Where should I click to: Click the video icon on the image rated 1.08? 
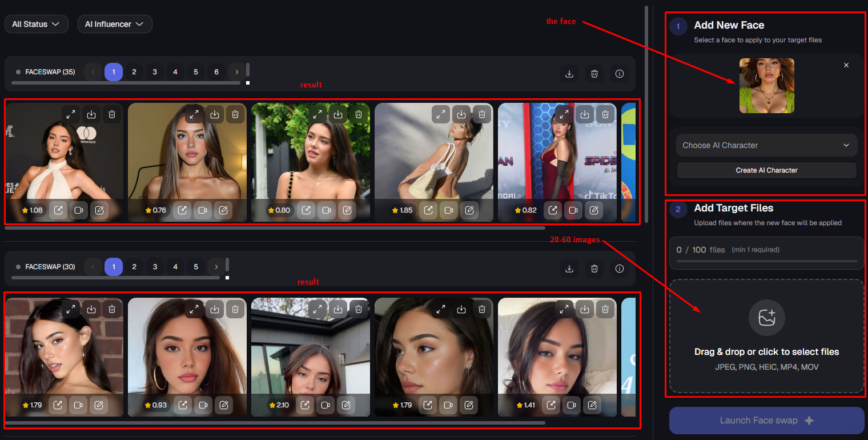[x=79, y=210]
